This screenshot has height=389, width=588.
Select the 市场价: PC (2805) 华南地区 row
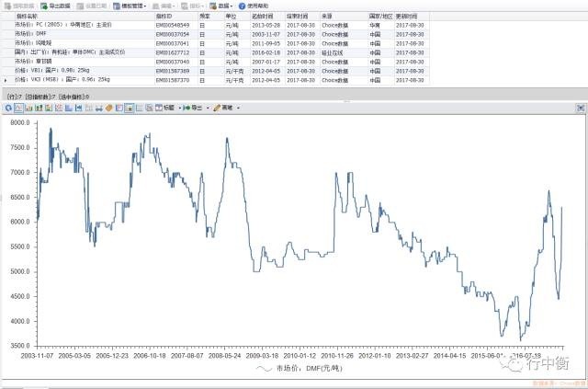coord(214,25)
